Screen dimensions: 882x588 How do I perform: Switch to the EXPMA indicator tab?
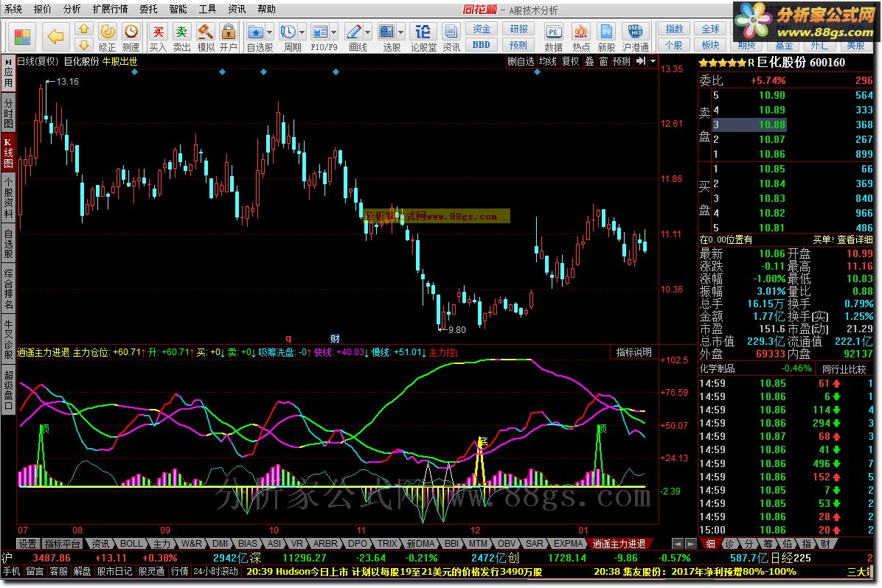point(568,544)
